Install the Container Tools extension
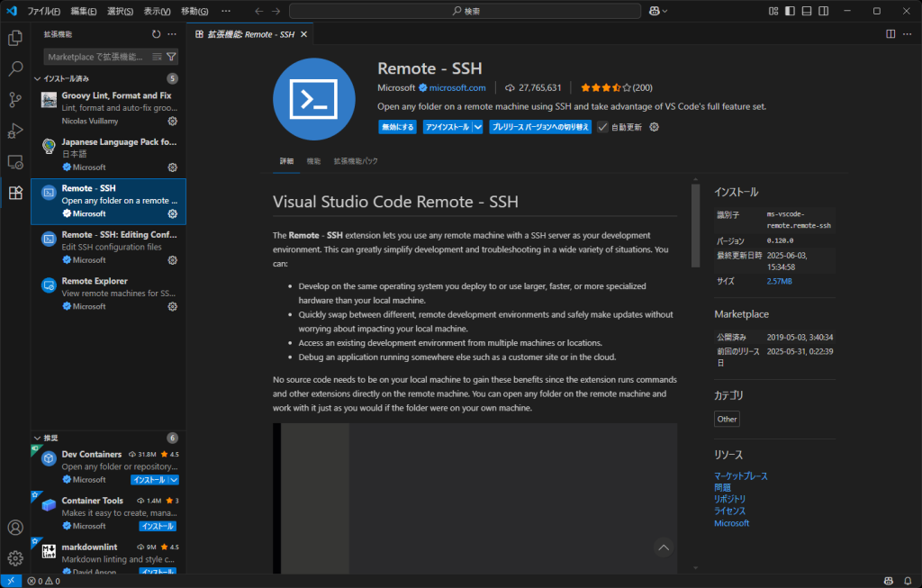 coord(158,526)
